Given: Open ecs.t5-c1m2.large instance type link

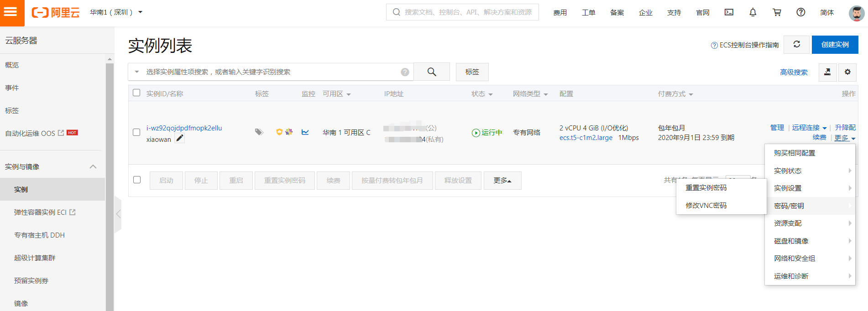Looking at the screenshot, I should click(586, 137).
